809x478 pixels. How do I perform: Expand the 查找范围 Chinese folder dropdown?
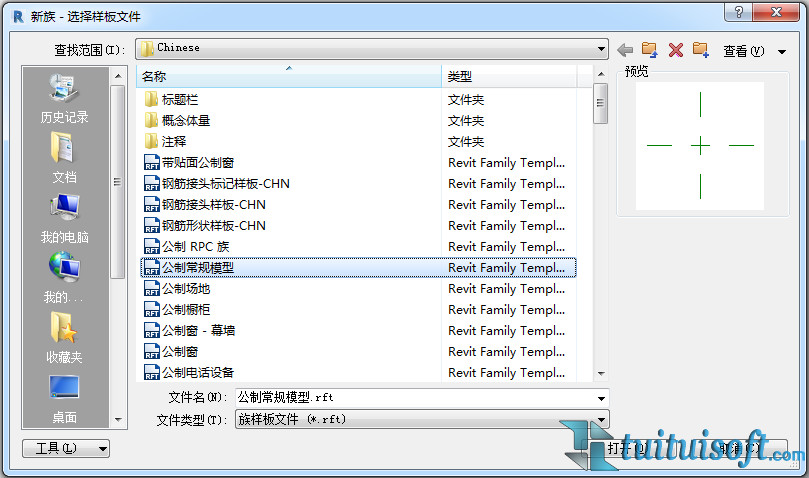tap(601, 48)
